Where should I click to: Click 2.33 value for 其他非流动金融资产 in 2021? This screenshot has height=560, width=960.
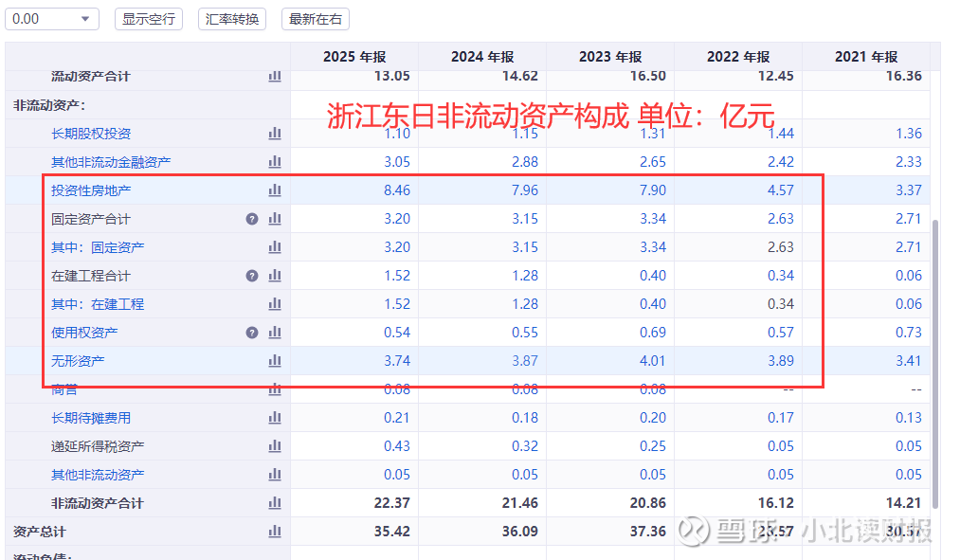909,162
